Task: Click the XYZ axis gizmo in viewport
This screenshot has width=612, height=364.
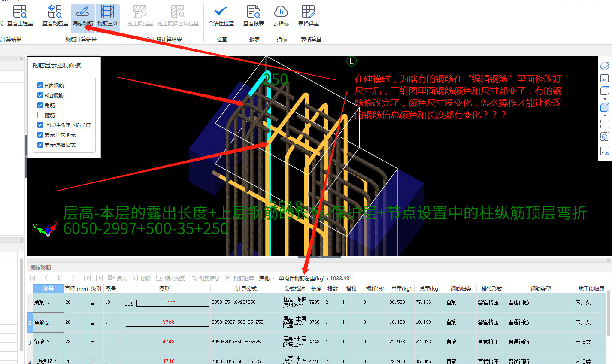Action: (x=46, y=229)
